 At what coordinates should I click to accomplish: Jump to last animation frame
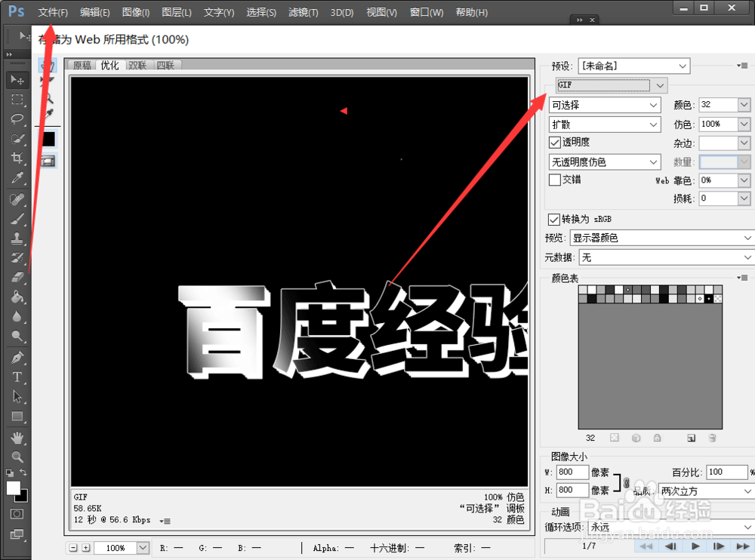pos(743,546)
